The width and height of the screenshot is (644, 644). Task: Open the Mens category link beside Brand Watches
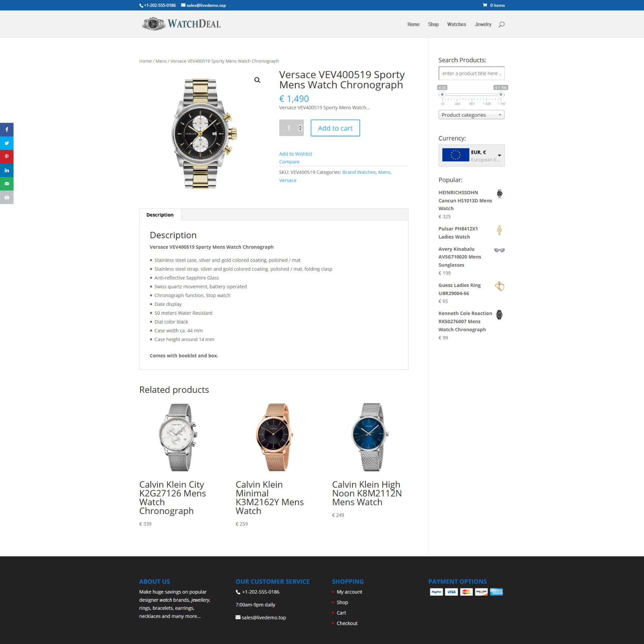coord(384,172)
